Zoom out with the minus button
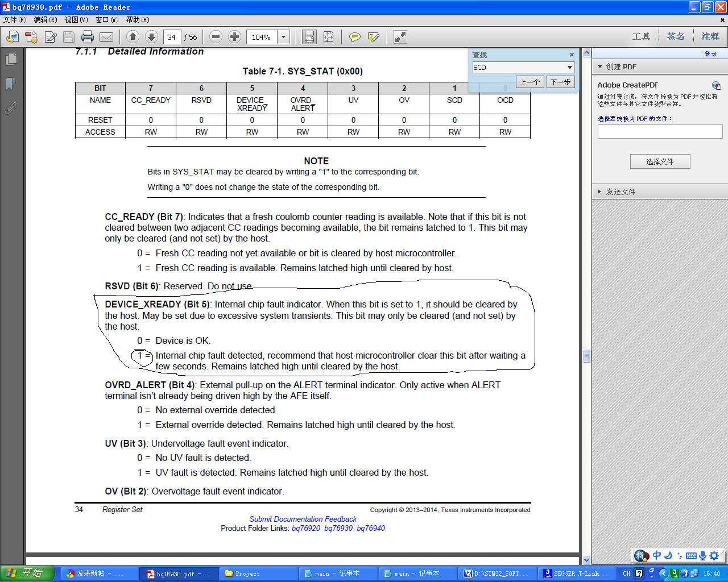The width and height of the screenshot is (728, 582). [216, 37]
